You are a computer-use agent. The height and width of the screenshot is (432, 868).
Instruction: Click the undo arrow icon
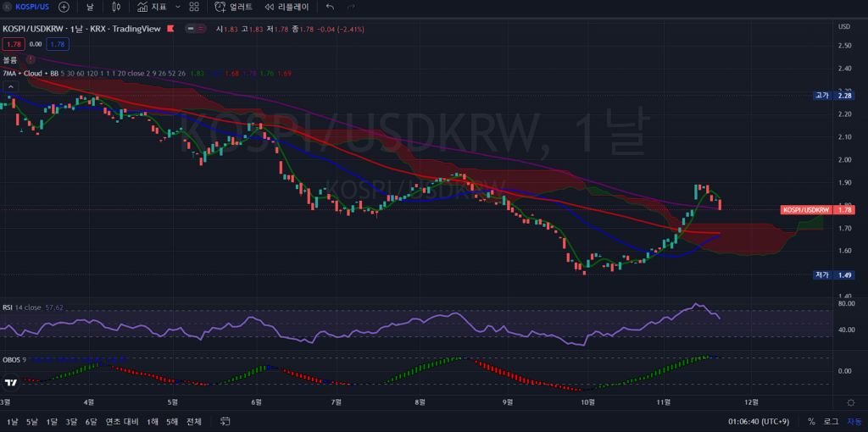point(330,7)
